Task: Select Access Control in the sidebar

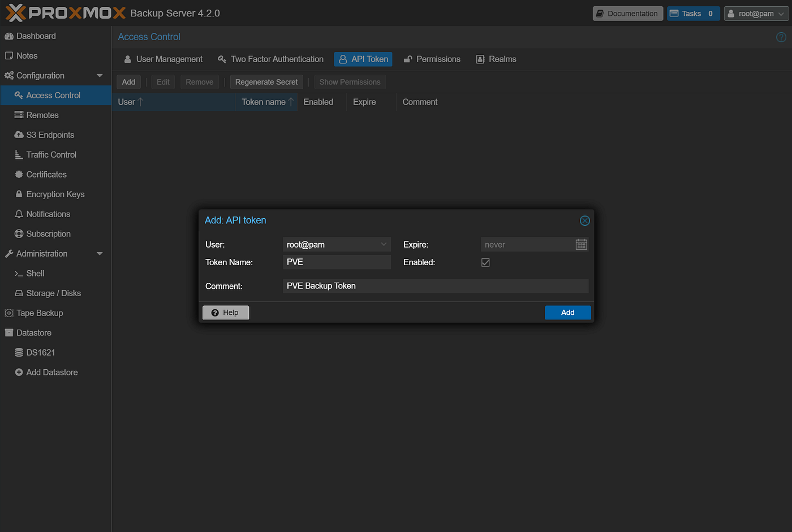Action: coord(55,96)
